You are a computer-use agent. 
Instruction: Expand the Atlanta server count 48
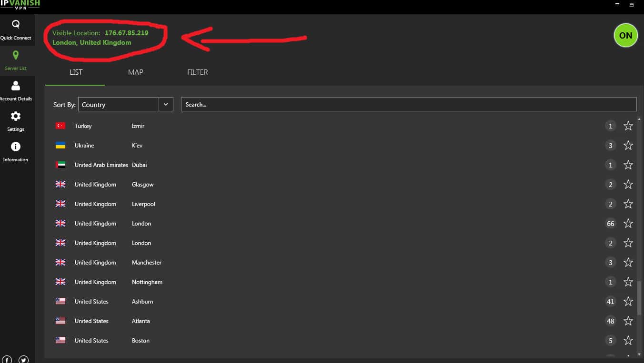coord(610,321)
